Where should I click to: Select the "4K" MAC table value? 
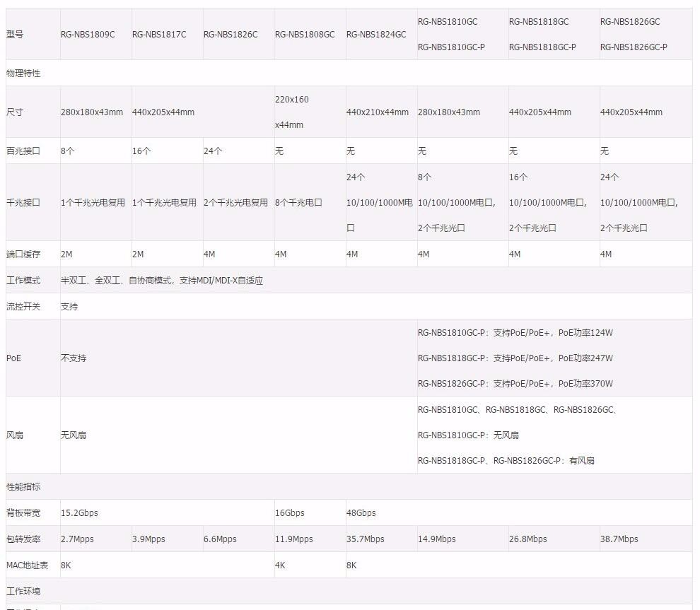(x=280, y=565)
